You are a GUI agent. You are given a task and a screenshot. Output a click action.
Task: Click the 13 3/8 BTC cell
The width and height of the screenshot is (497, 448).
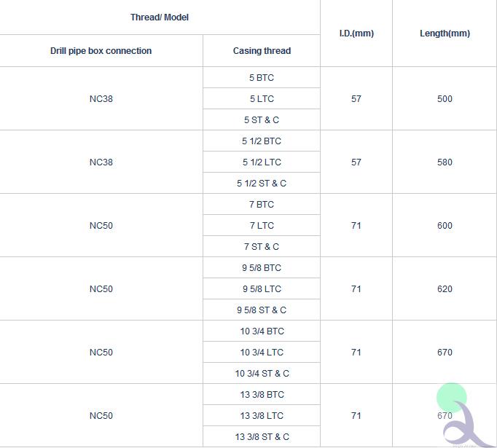[x=262, y=394]
